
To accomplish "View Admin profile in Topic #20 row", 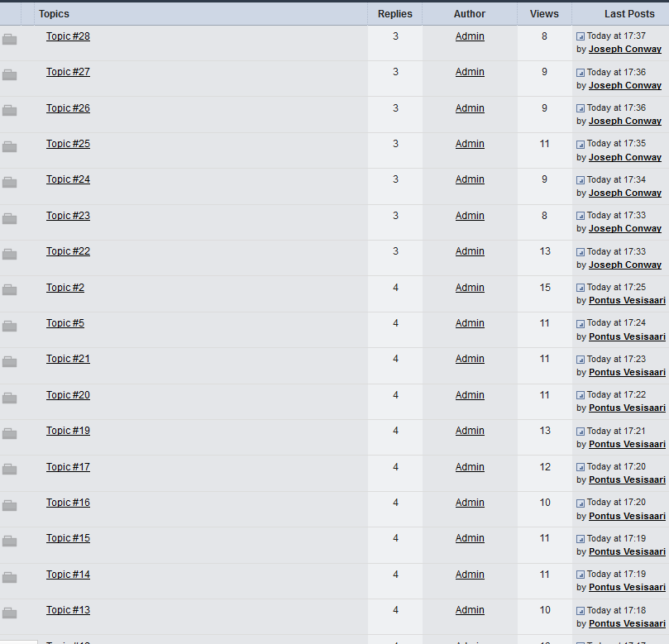I will (x=470, y=395).
